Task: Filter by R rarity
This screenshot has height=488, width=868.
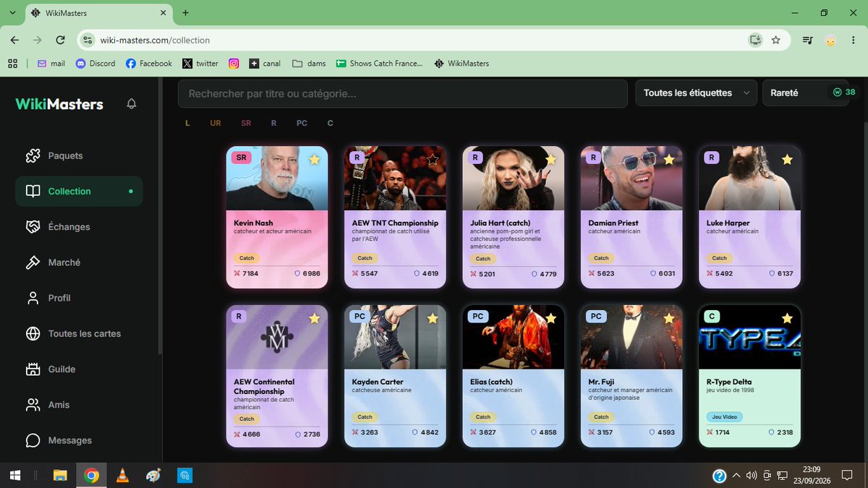Action: [273, 123]
